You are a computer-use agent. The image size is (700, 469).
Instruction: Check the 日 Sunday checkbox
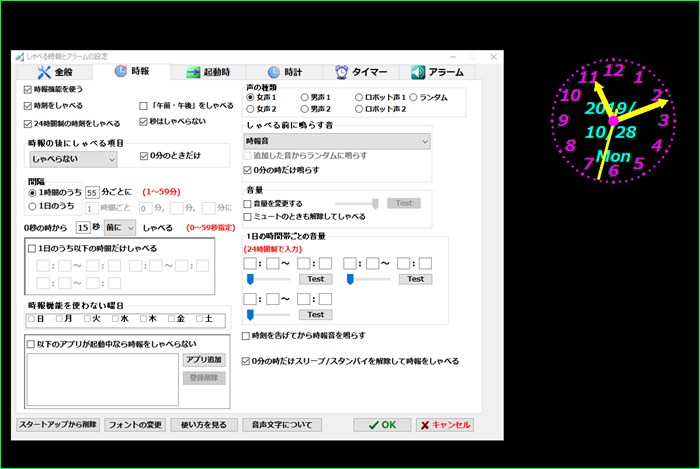[31, 319]
